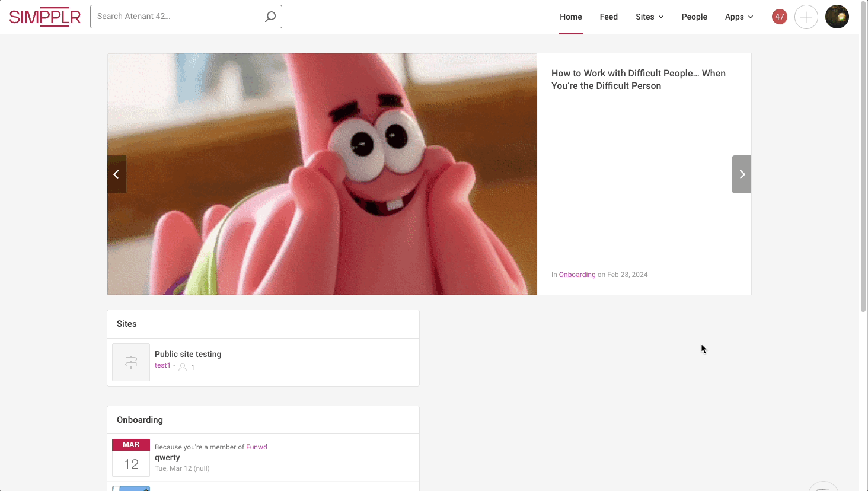Open the People page
868x491 pixels.
(x=694, y=17)
